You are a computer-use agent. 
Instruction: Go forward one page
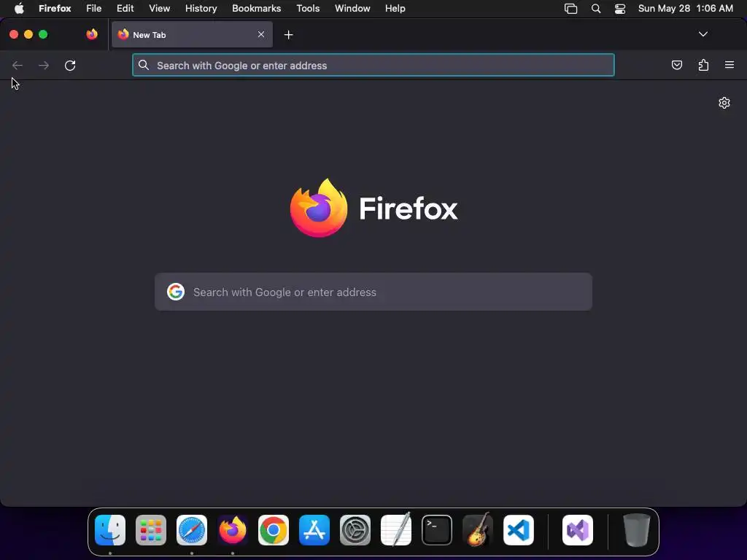click(x=44, y=65)
